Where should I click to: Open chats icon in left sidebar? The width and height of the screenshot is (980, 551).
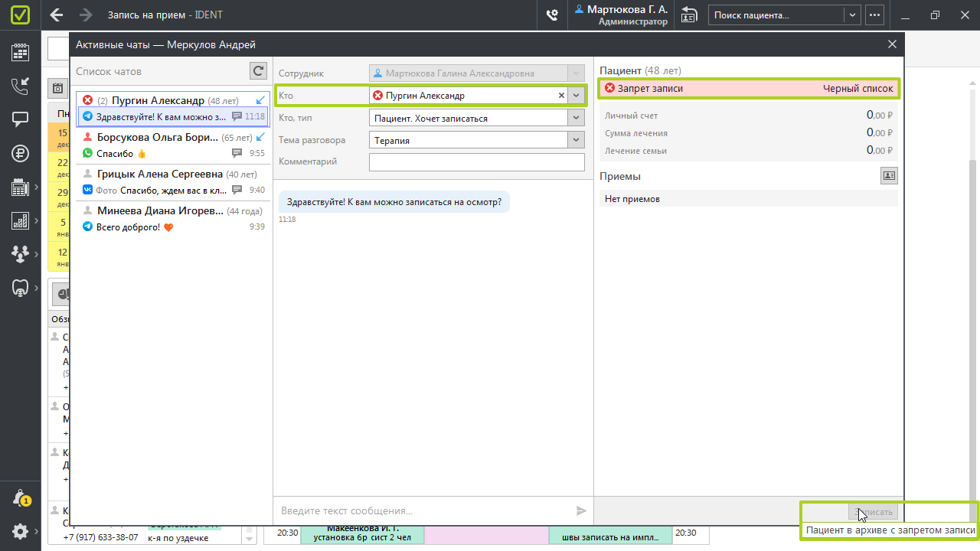20,119
